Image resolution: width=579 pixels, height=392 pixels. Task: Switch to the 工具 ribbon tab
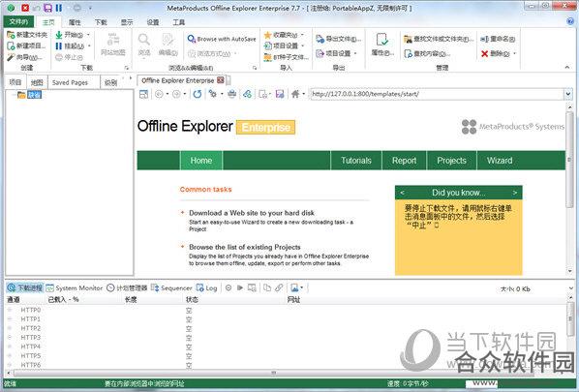click(179, 22)
